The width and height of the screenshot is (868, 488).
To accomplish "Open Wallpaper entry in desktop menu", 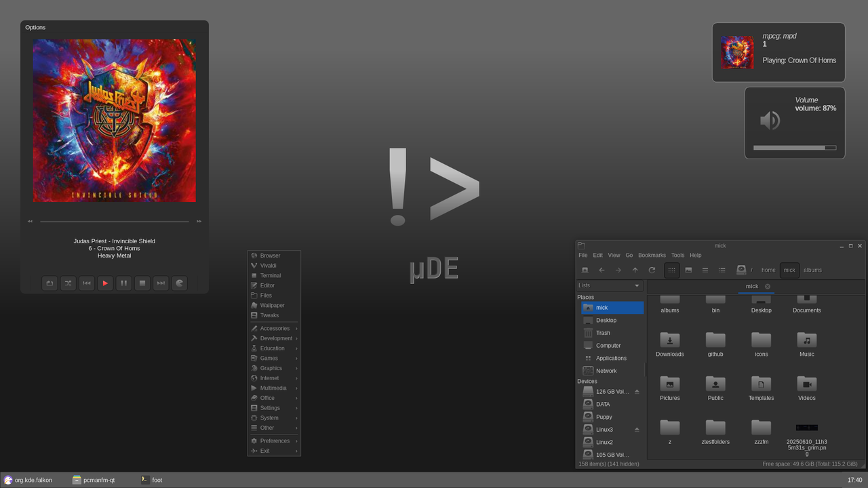I will click(x=274, y=305).
